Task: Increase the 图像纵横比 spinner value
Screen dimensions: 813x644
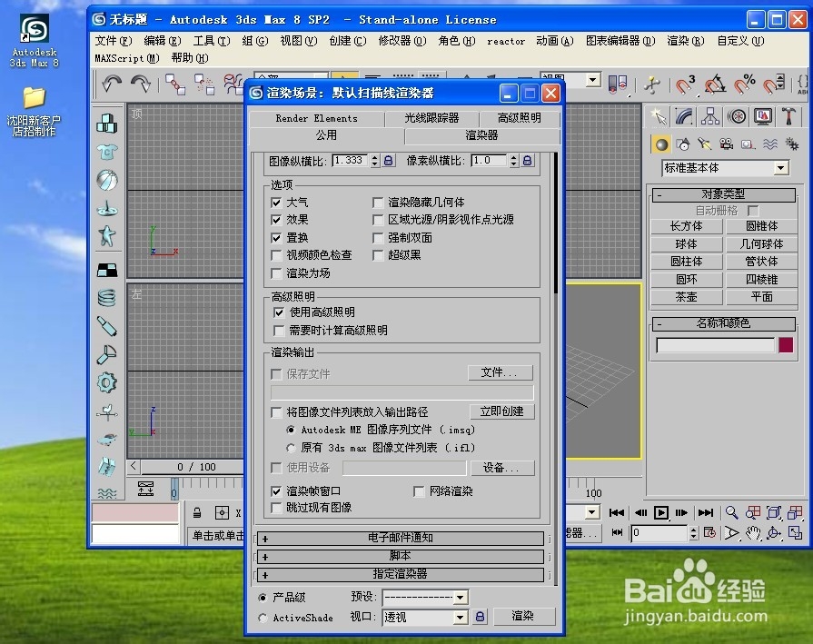Action: click(375, 157)
